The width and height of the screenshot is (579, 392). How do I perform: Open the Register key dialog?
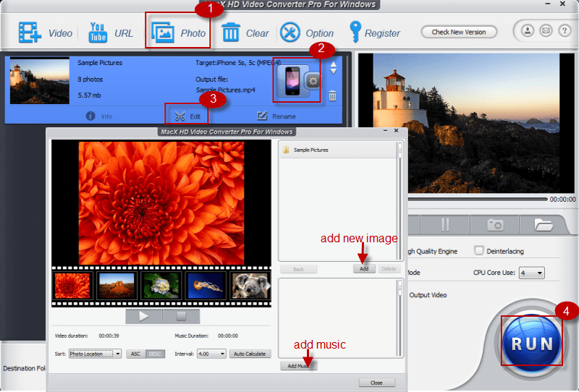pos(374,33)
